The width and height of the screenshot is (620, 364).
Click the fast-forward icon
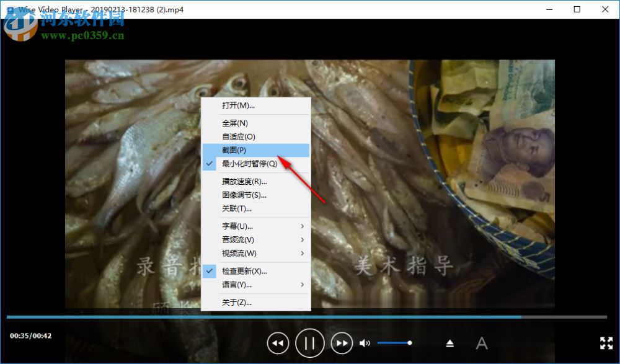[342, 343]
